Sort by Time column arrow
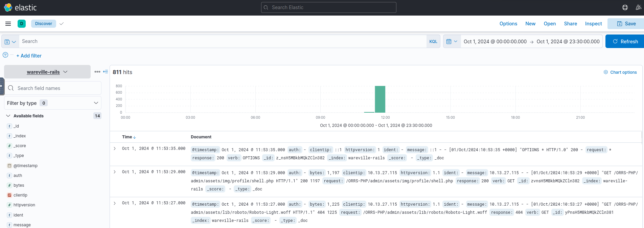Screen dimensions: 644x228 click(135, 137)
